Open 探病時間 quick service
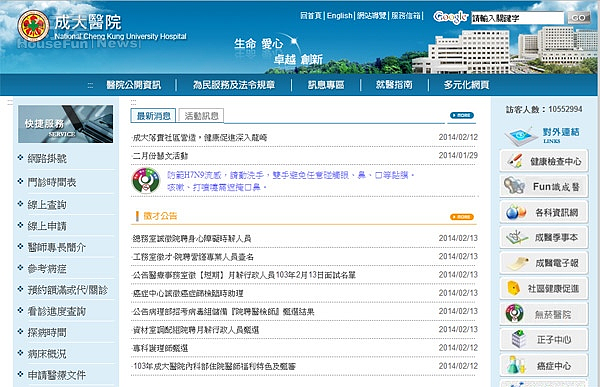The width and height of the screenshot is (600, 387). 47,332
